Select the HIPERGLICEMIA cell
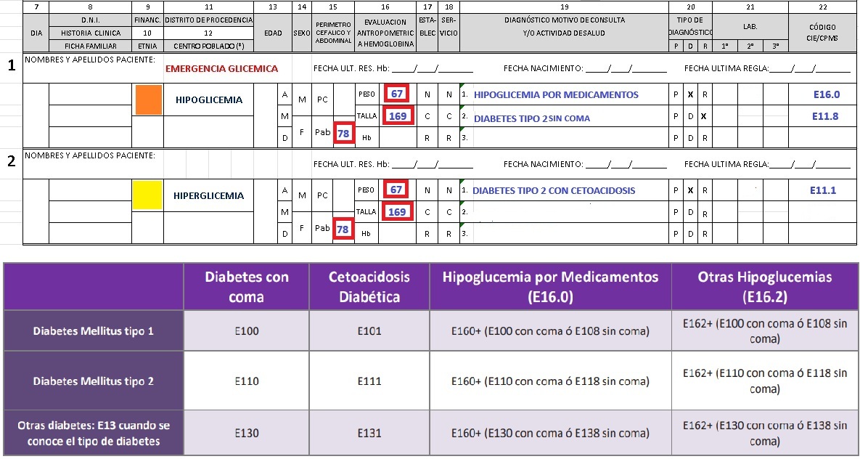Screen dimensions: 868x459 click(208, 195)
